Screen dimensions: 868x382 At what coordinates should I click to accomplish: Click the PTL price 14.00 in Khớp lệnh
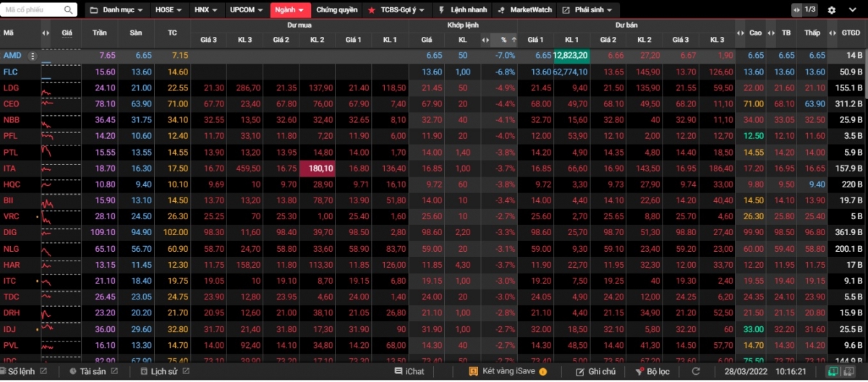[432, 152]
